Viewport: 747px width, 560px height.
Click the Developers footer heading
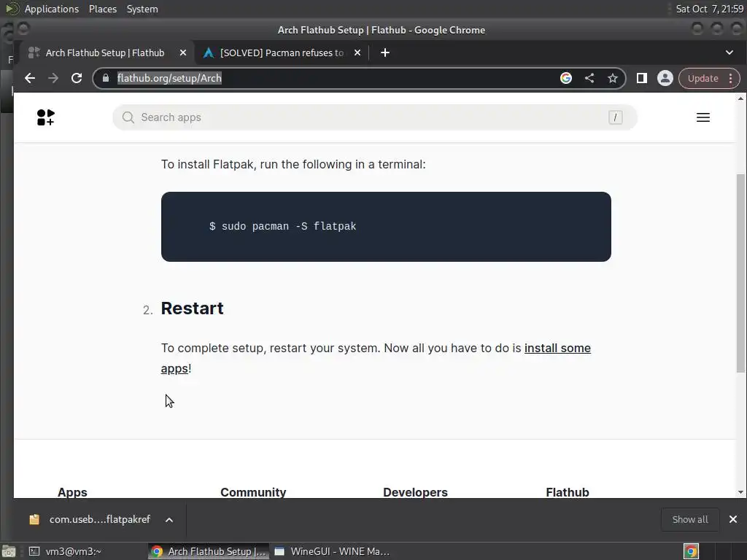[415, 492]
